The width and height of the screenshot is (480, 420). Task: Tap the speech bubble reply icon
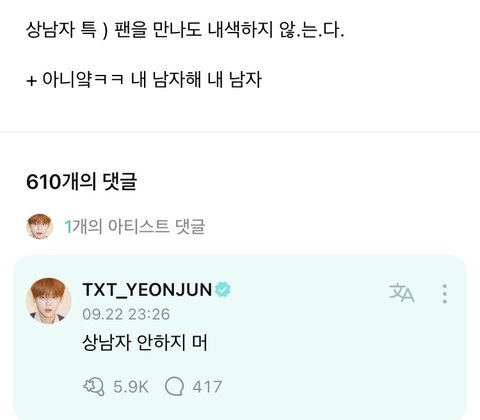(174, 387)
